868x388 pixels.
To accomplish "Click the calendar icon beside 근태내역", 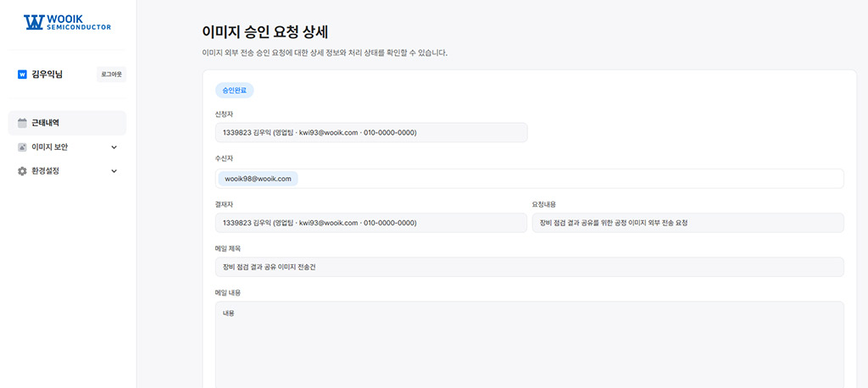I will (23, 123).
